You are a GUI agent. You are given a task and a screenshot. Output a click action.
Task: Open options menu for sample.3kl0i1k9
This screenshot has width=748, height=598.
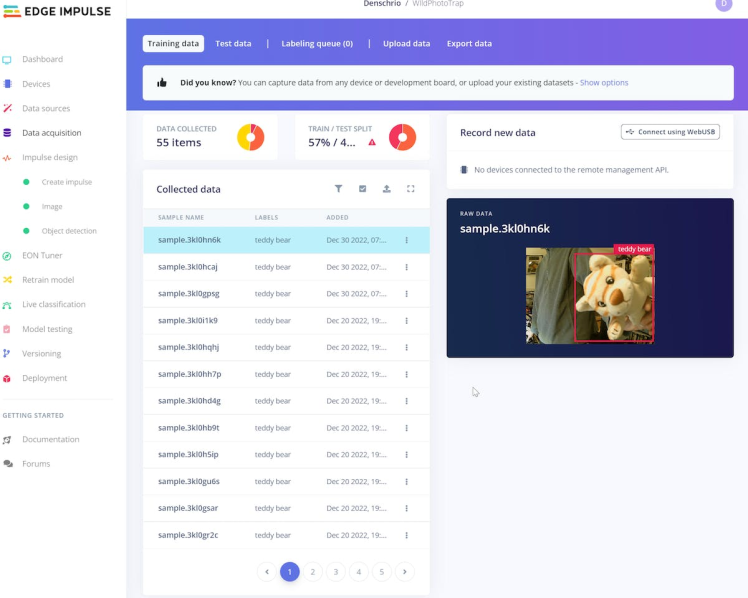[406, 320]
